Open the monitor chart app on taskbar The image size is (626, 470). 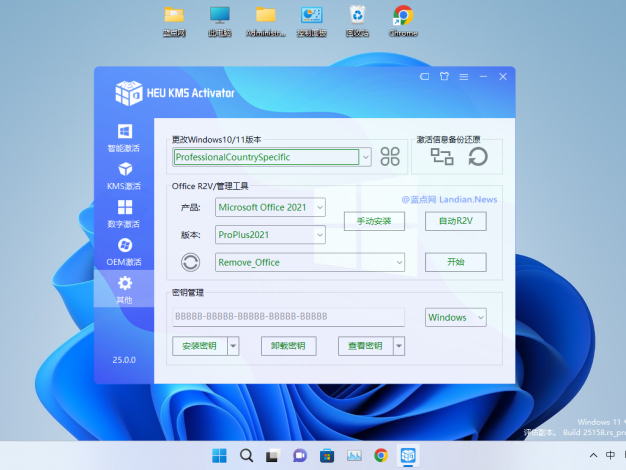(354, 456)
